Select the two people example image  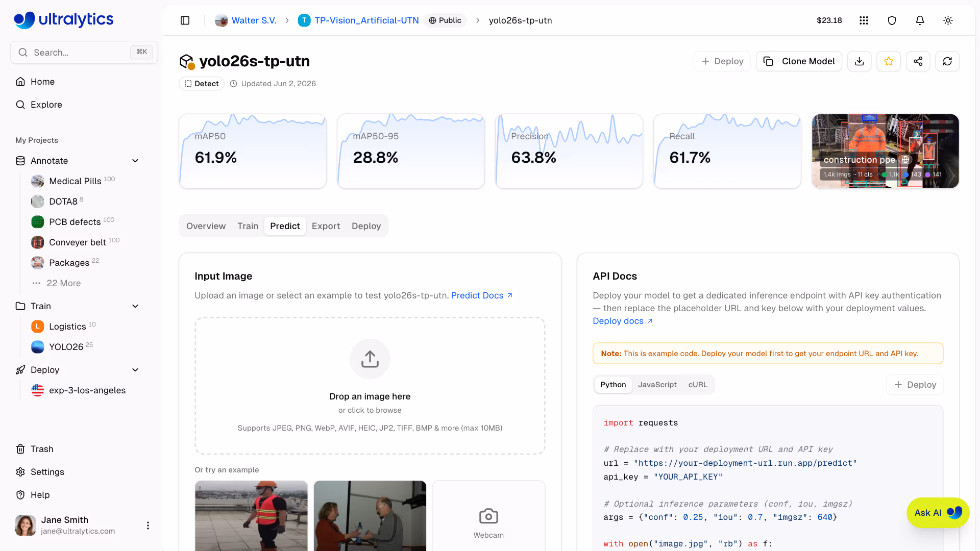pos(370,516)
